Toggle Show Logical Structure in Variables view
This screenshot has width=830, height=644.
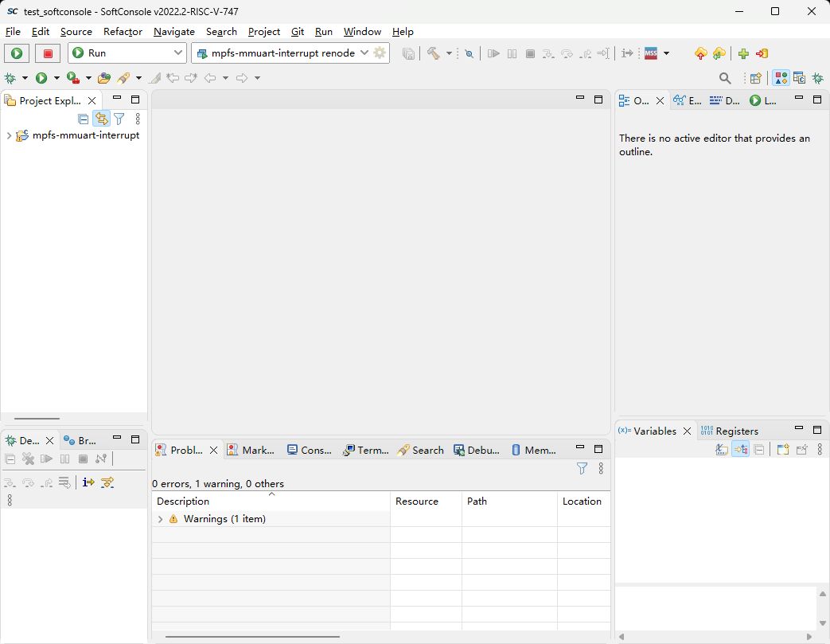pyautogui.click(x=741, y=450)
